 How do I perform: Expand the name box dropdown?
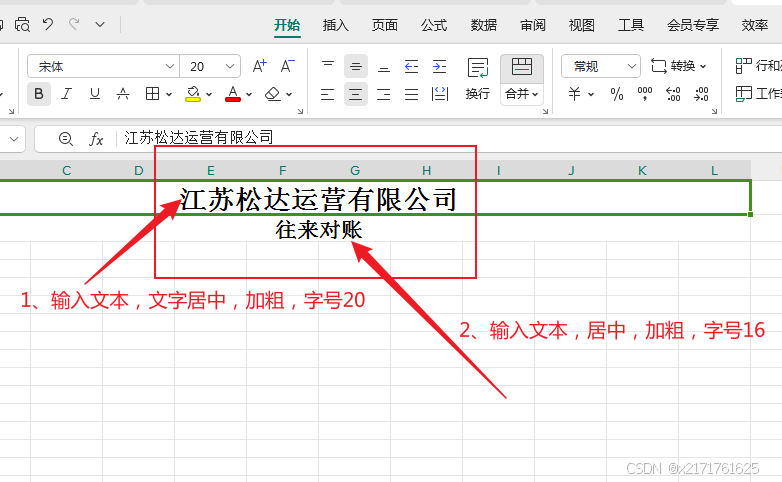14,139
